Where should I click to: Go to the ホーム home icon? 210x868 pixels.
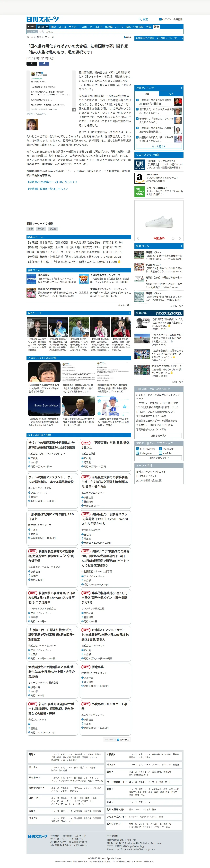click(31, 27)
